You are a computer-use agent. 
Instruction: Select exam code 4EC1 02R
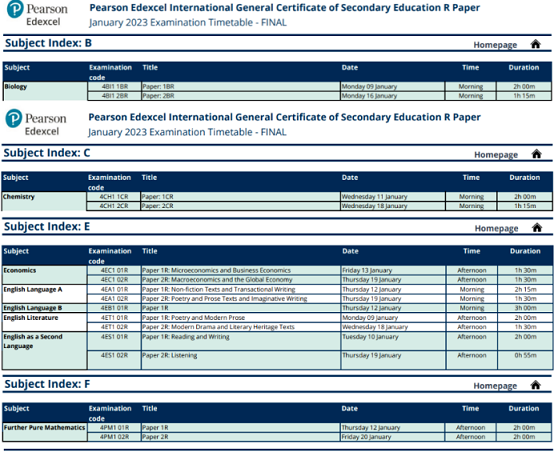(114, 280)
